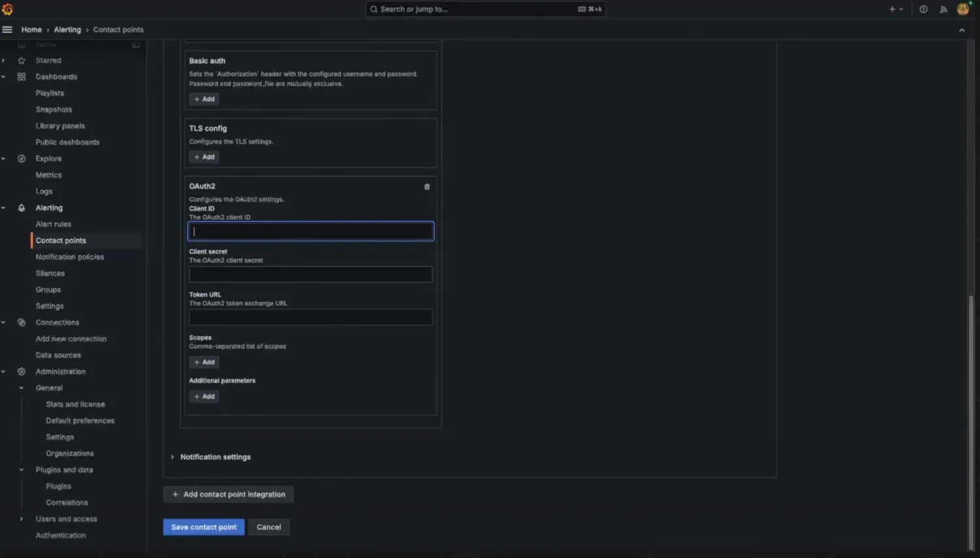Open Snapshots in the sidebar
The image size is (980, 558).
point(54,109)
